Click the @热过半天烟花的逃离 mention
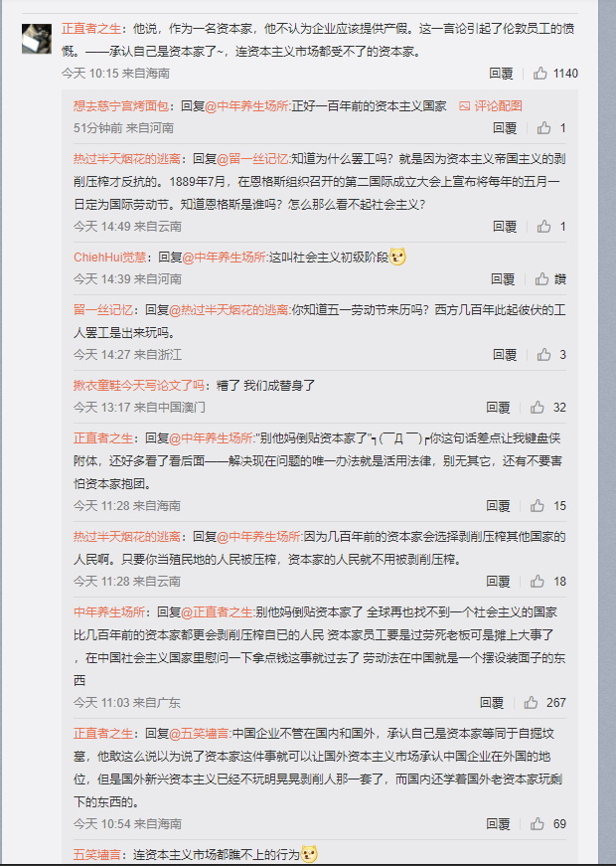The width and height of the screenshot is (616, 866). [229, 310]
